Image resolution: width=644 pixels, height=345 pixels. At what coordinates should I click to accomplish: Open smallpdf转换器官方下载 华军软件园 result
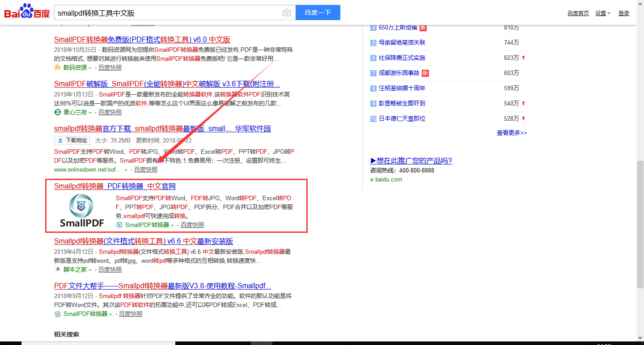tap(162, 128)
